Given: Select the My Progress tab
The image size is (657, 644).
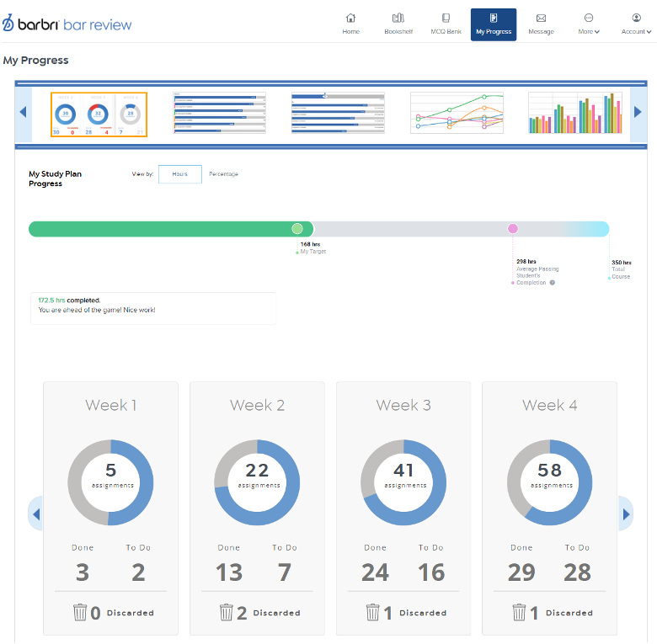Looking at the screenshot, I should tap(494, 24).
